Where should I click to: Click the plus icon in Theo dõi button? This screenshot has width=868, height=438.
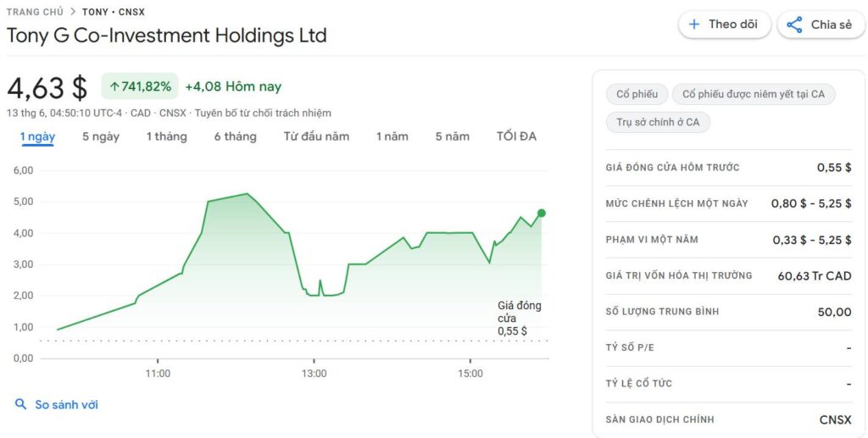point(693,25)
